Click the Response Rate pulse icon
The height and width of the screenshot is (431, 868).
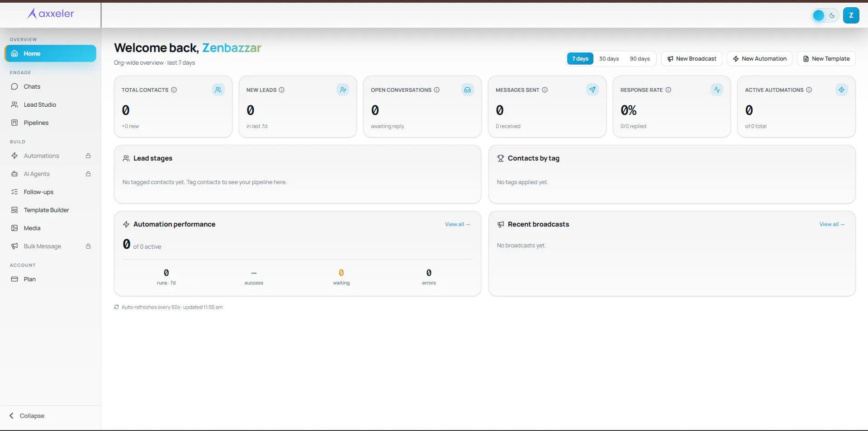point(717,90)
